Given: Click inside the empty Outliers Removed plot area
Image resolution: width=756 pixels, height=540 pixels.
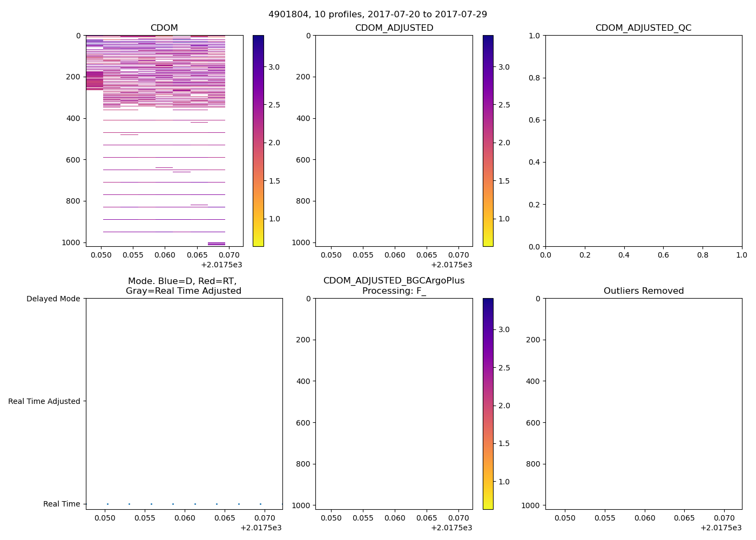Looking at the screenshot, I should pyautogui.click(x=643, y=403).
